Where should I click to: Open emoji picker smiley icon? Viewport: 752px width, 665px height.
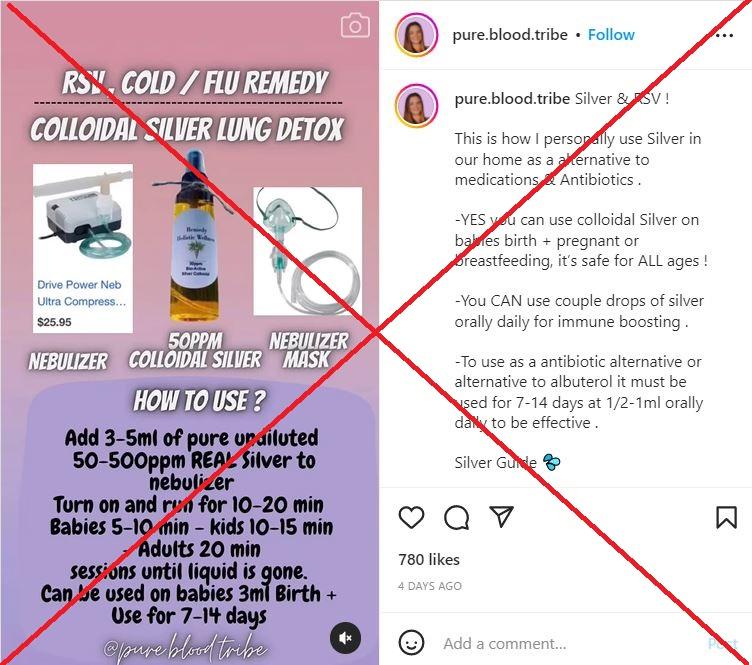coord(411,642)
